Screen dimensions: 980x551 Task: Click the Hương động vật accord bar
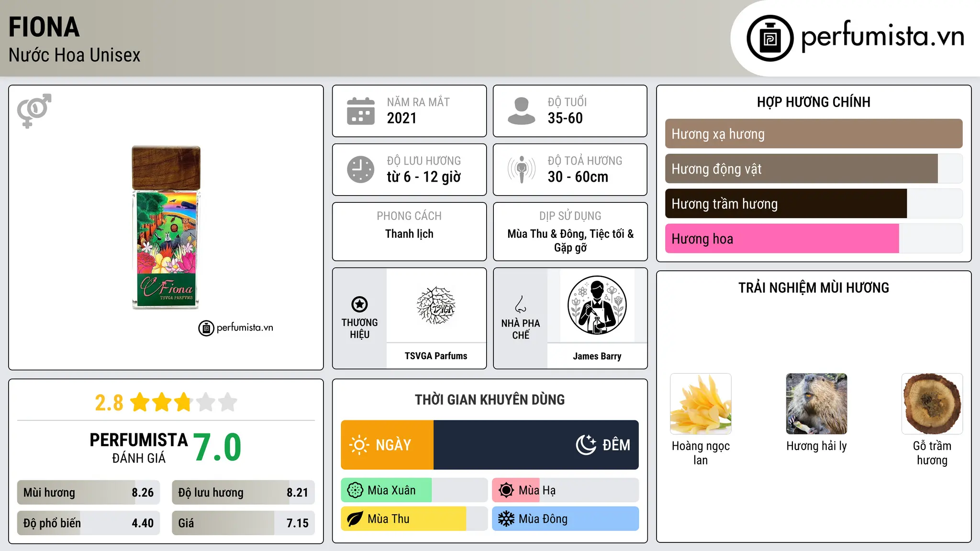coord(813,169)
